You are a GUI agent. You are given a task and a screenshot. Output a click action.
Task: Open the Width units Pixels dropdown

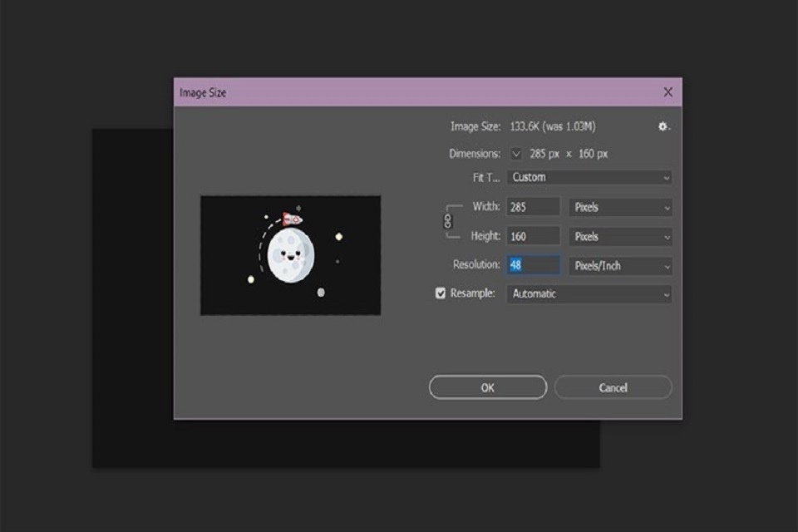(620, 207)
